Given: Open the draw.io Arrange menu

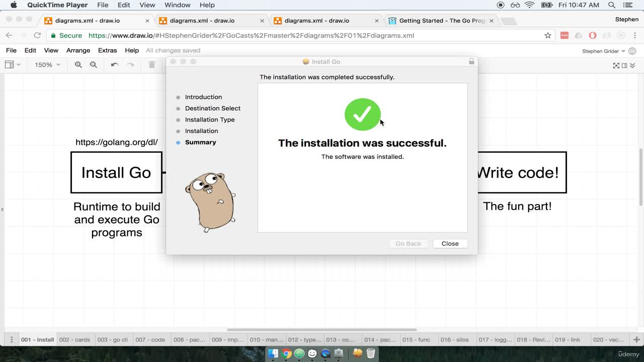Looking at the screenshot, I should 78,50.
